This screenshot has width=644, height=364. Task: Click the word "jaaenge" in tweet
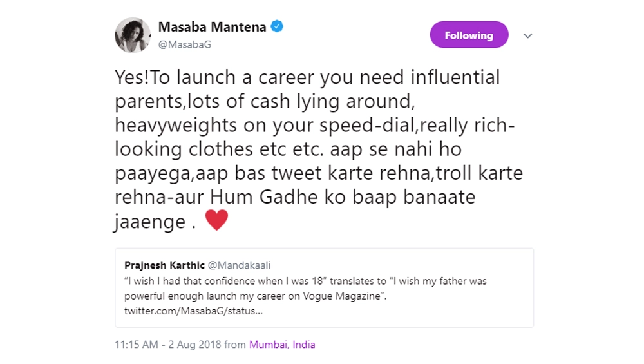[151, 221]
